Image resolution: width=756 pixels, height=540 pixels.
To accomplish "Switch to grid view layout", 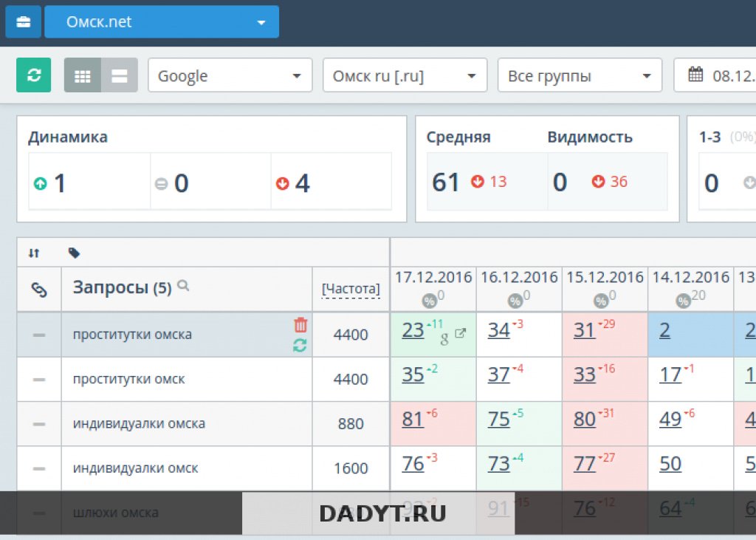I will pos(82,75).
